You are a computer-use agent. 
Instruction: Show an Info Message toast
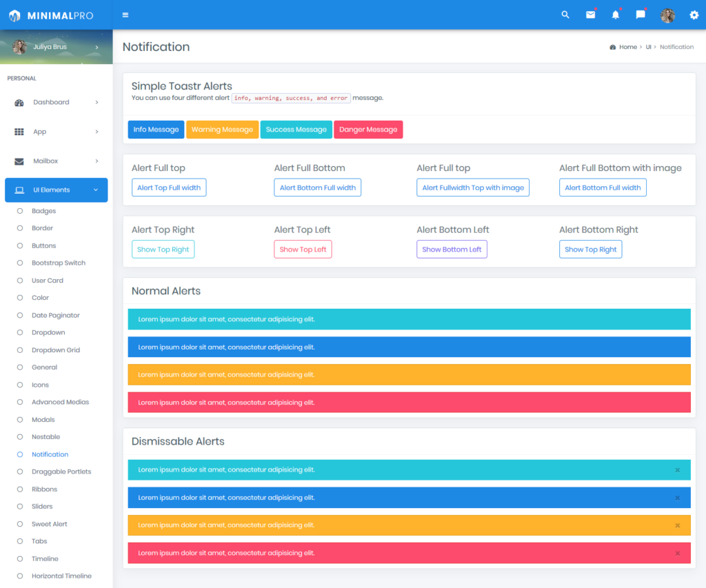pyautogui.click(x=156, y=130)
